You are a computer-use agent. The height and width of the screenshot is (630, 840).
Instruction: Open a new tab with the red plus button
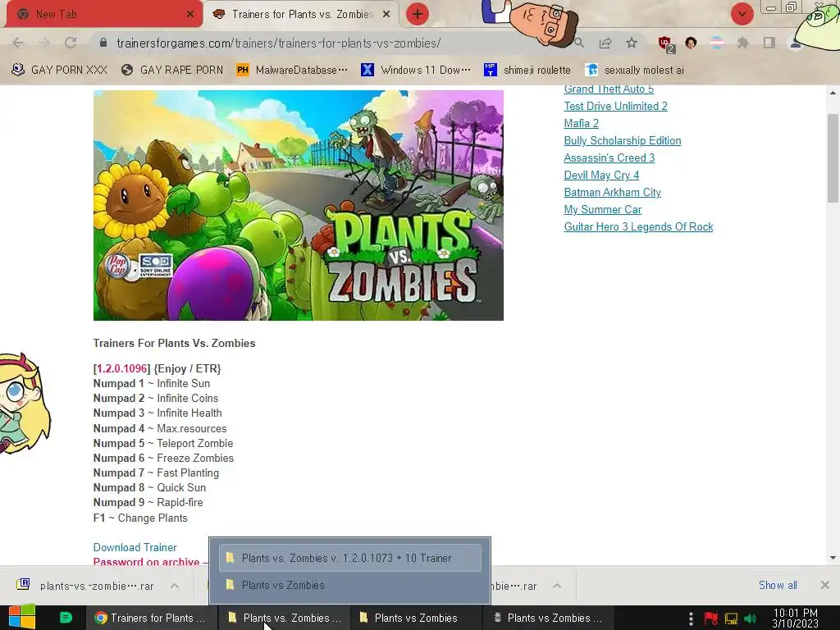418,15
